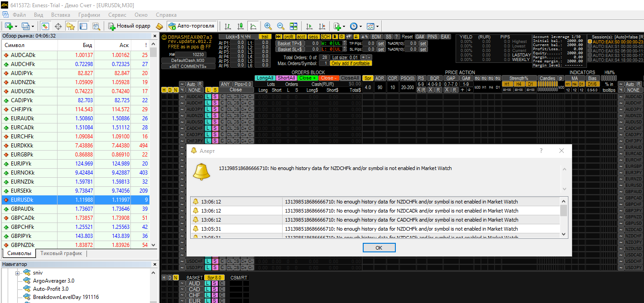The image size is (644, 303).
Task: Click the LongAll button
Action: [x=265, y=78]
